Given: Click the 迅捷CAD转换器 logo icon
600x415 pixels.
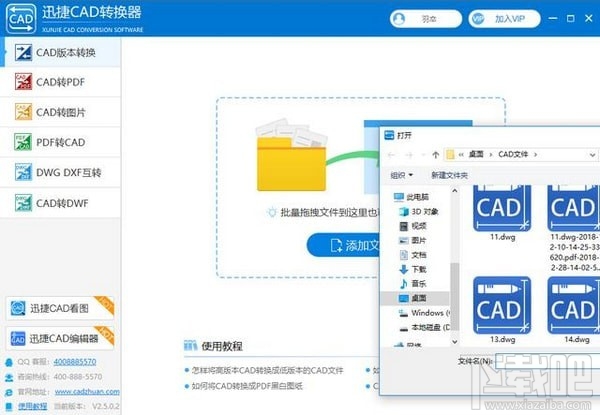Looking at the screenshot, I should pyautogui.click(x=21, y=18).
